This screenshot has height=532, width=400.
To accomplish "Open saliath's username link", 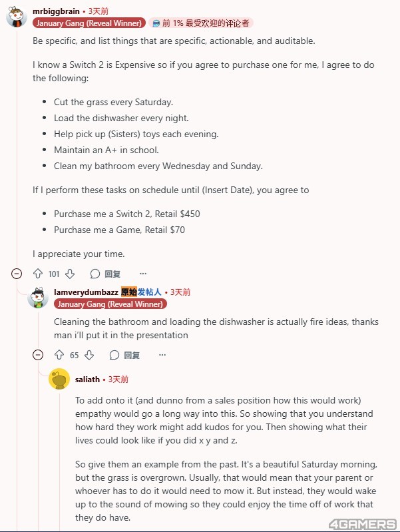I will [x=88, y=380].
